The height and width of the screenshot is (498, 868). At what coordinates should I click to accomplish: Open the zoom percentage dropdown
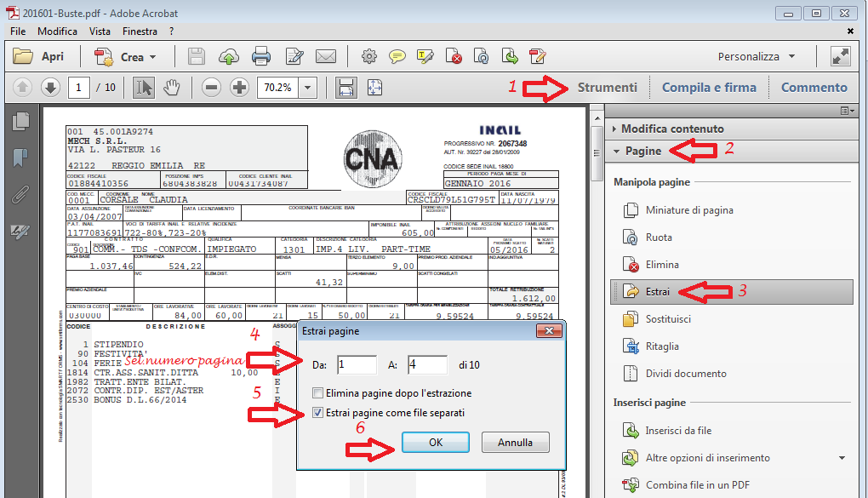click(307, 87)
